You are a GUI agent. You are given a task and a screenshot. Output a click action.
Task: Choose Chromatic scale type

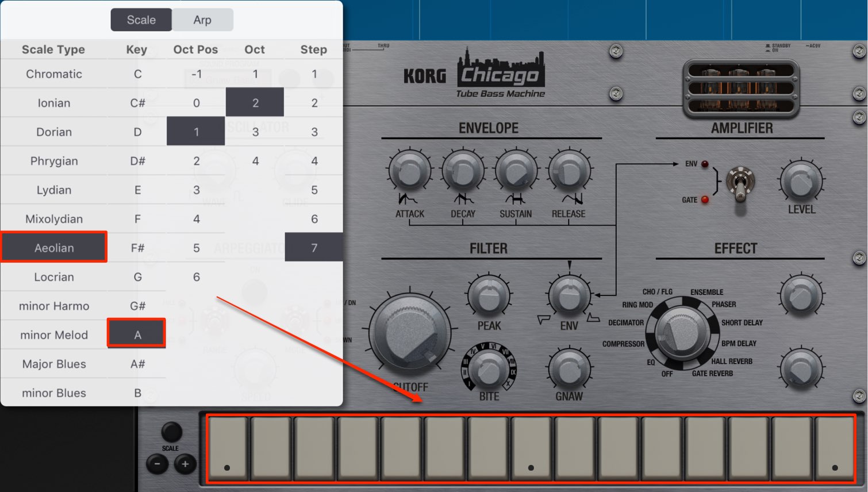point(54,74)
